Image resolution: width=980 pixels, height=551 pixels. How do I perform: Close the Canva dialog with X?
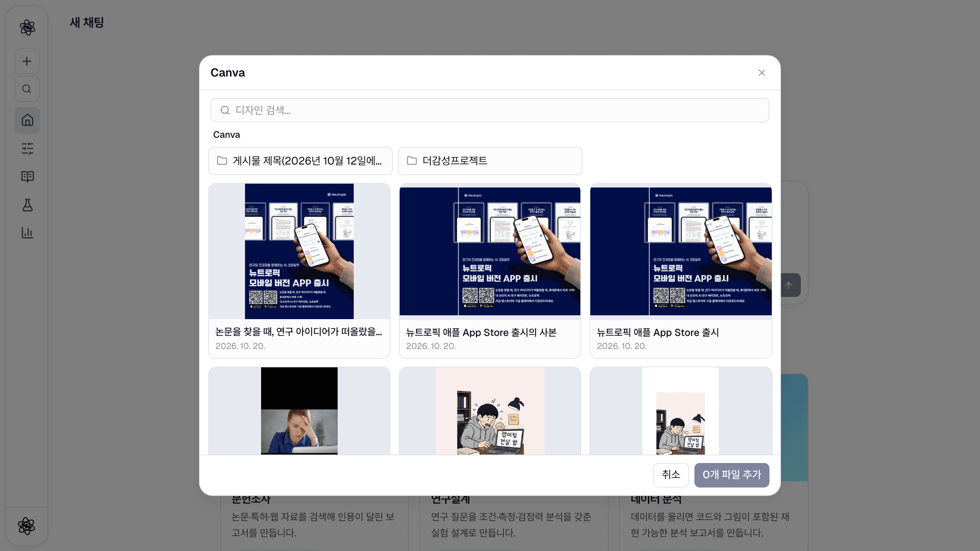click(762, 73)
